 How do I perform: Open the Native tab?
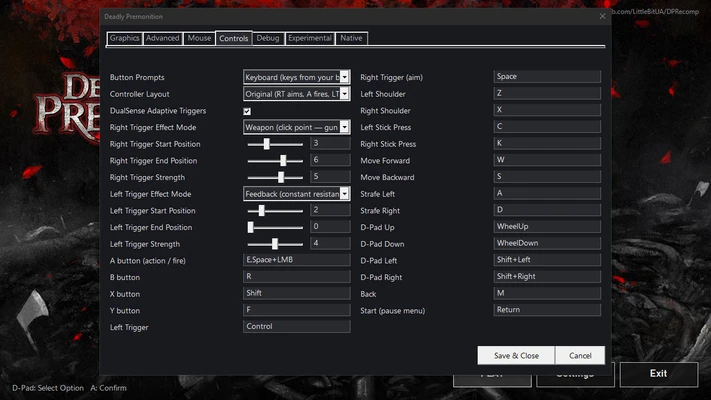(x=351, y=39)
